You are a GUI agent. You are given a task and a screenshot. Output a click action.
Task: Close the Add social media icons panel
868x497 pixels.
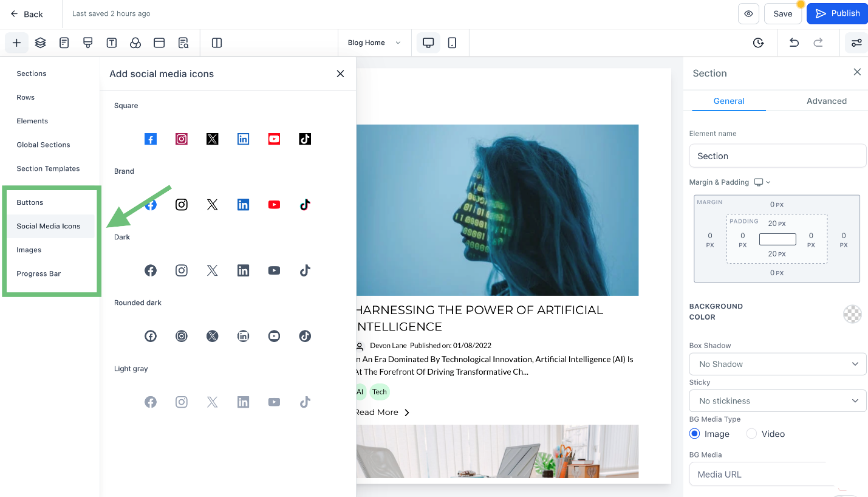click(340, 74)
